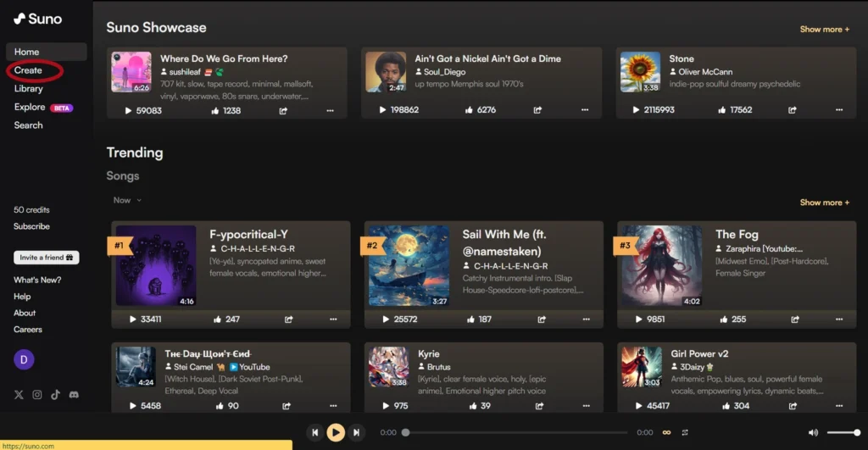Open more options for Sail With Me
The width and height of the screenshot is (868, 450).
click(587, 319)
